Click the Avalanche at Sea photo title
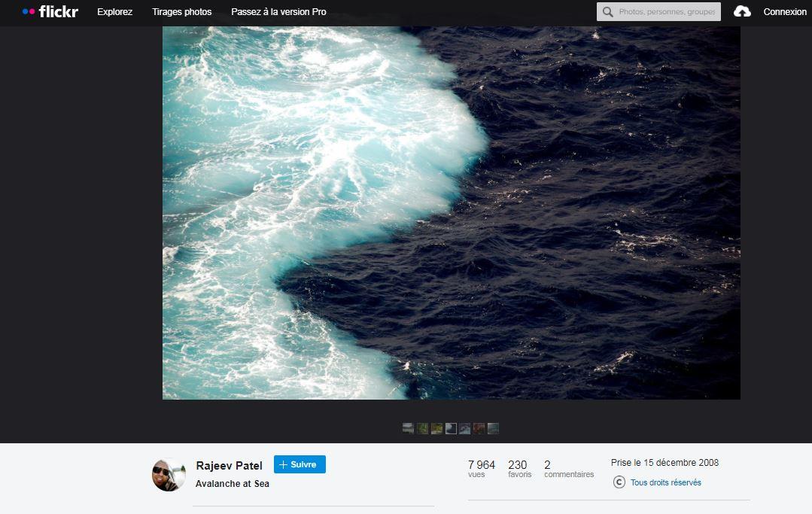812x514 pixels. click(x=232, y=483)
